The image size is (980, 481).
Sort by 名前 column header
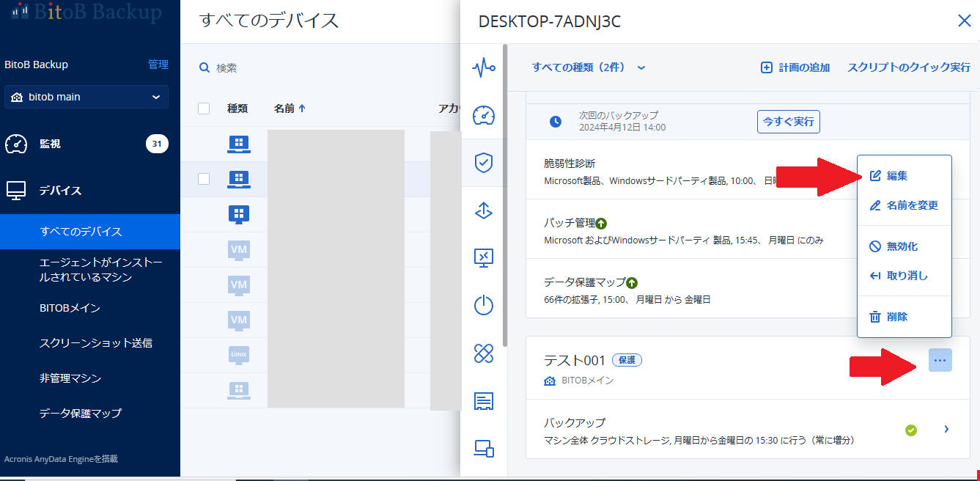pos(290,109)
